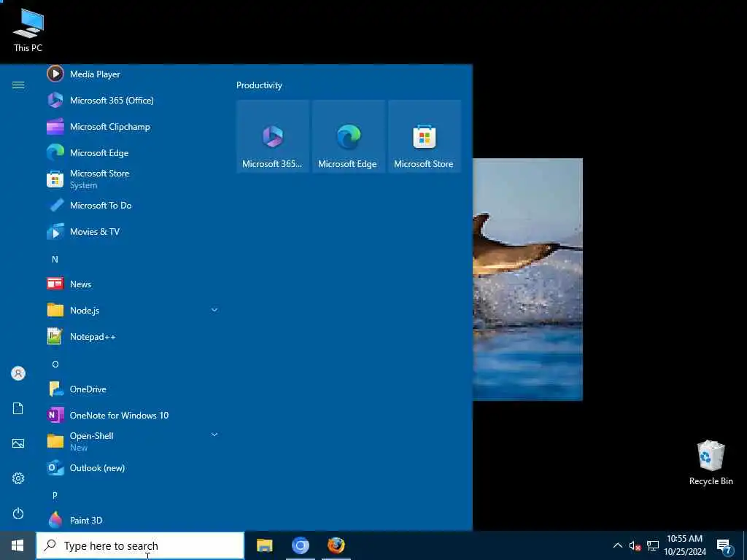Open Settings gear in Start sidebar

point(18,478)
